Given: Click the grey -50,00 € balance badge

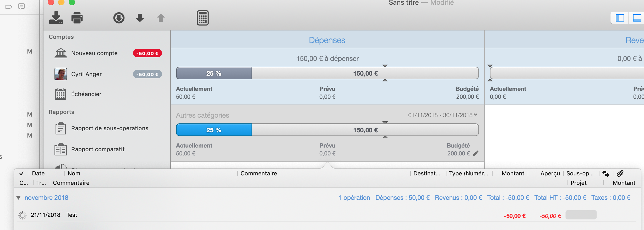Looking at the screenshot, I should coord(148,74).
